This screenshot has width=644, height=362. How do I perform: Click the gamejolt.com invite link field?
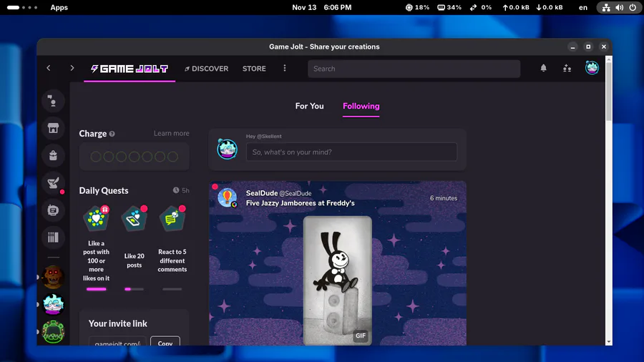pyautogui.click(x=117, y=341)
